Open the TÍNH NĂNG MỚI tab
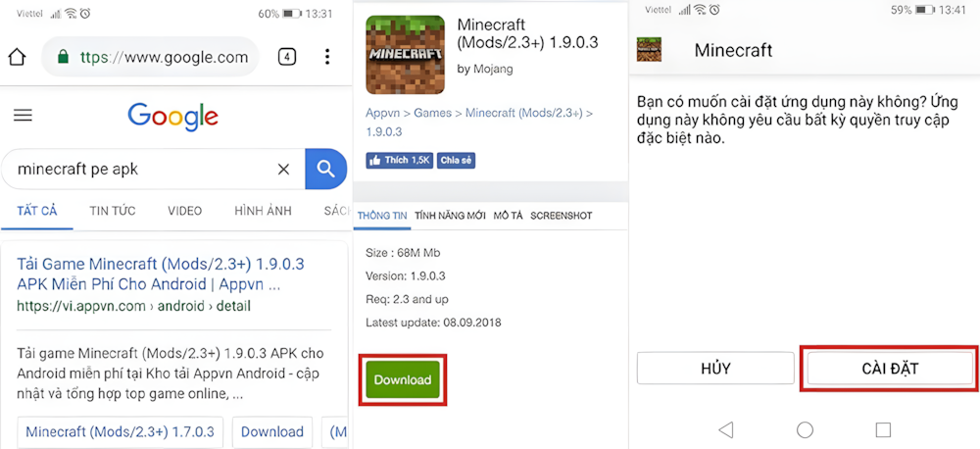The image size is (980, 449). click(450, 216)
